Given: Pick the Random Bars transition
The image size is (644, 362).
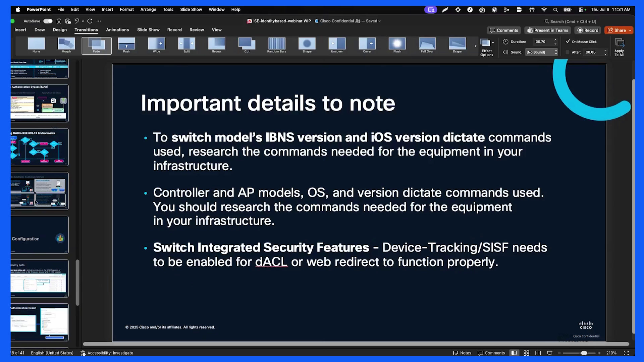Looking at the screenshot, I should pos(277,45).
